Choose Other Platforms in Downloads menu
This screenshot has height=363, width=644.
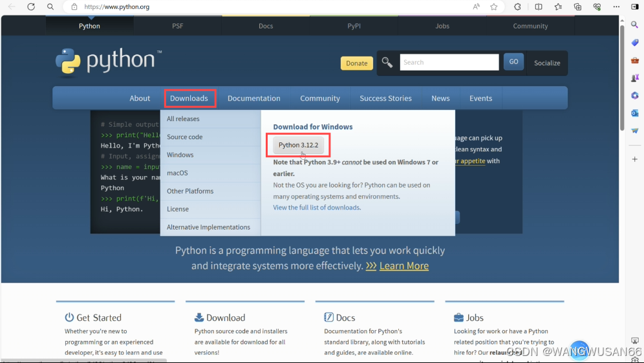pyautogui.click(x=210, y=191)
